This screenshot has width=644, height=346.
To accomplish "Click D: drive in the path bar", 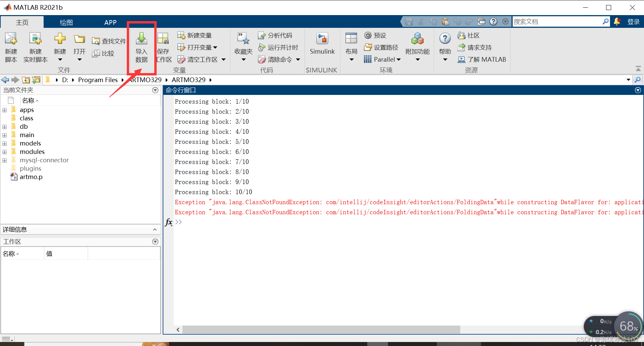I will (65, 80).
